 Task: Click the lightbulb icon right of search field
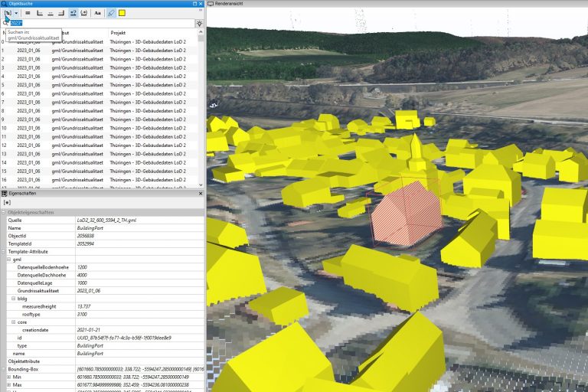click(x=199, y=24)
